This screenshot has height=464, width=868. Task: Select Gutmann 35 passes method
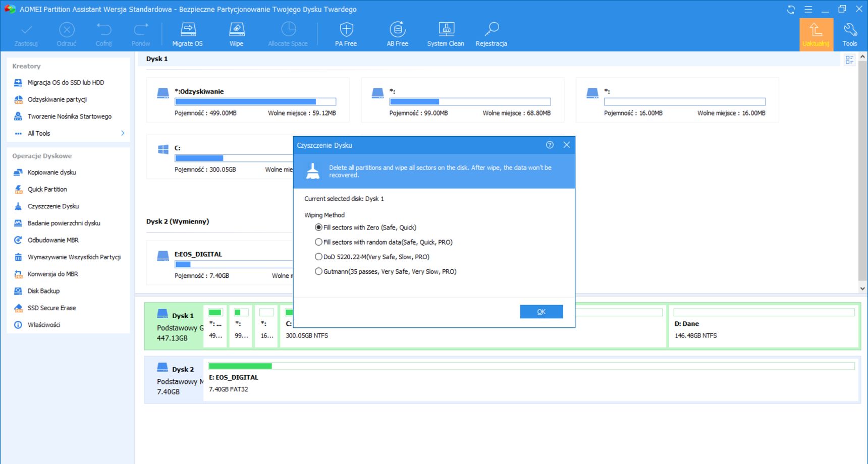(318, 271)
